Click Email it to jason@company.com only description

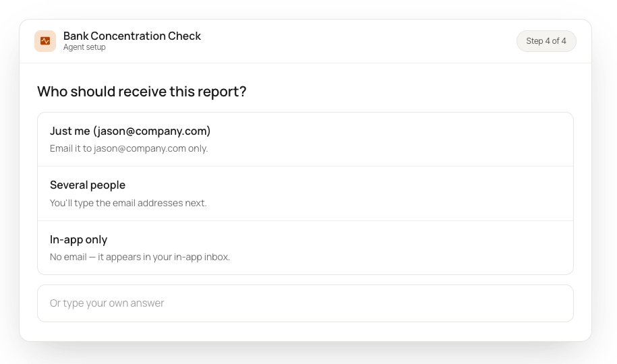click(x=129, y=149)
